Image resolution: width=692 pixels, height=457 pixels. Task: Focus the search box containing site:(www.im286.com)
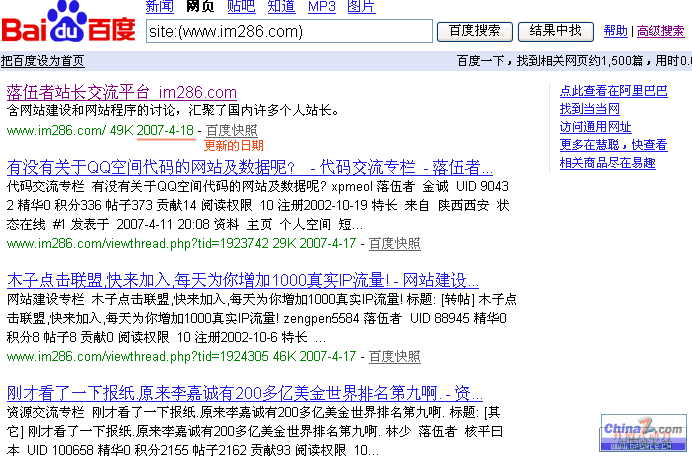pyautogui.click(x=289, y=31)
